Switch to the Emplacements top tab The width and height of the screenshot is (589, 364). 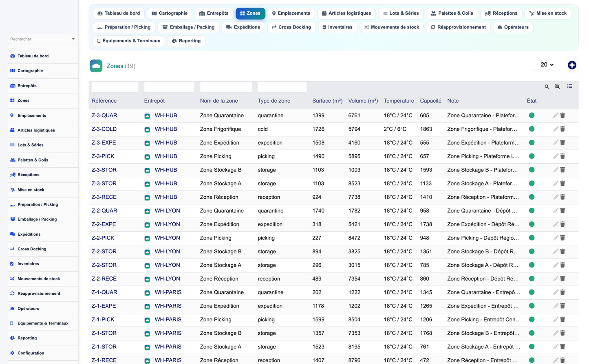(x=291, y=13)
